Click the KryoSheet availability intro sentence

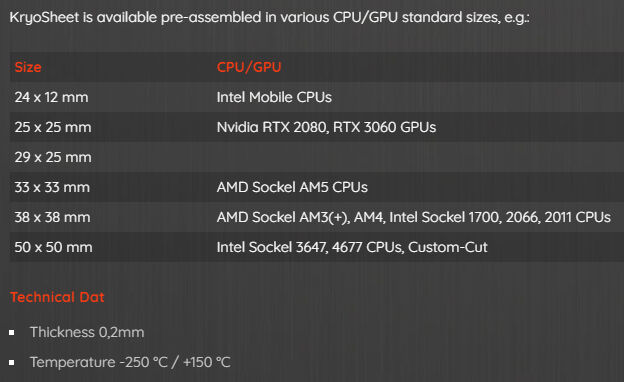[x=269, y=18]
